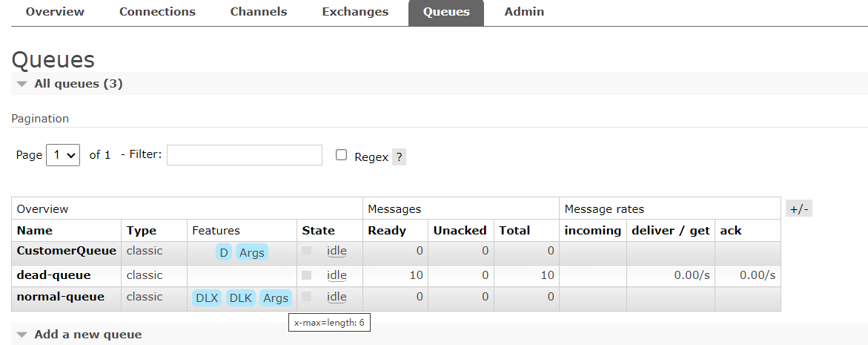Click the state indicator square for dead-queue

tap(307, 275)
